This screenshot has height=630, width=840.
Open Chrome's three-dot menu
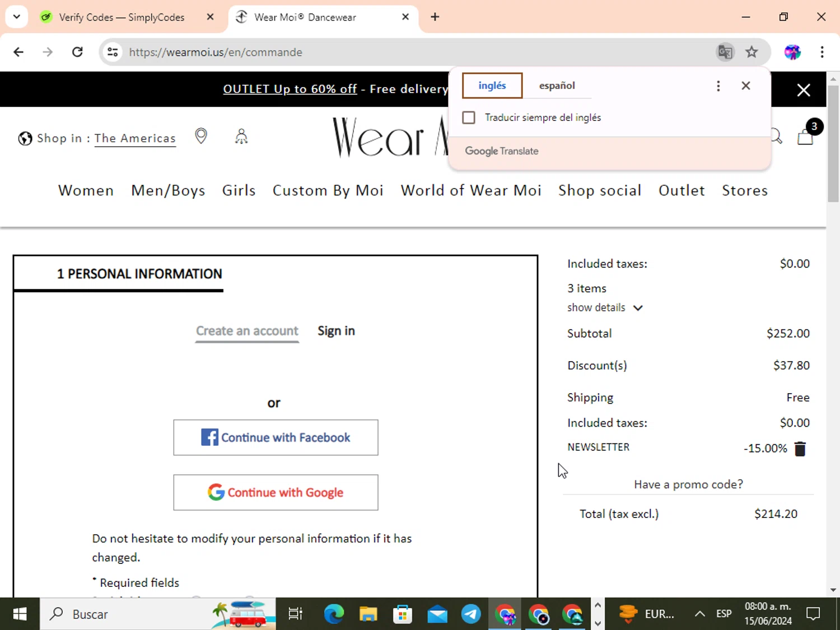pos(822,52)
